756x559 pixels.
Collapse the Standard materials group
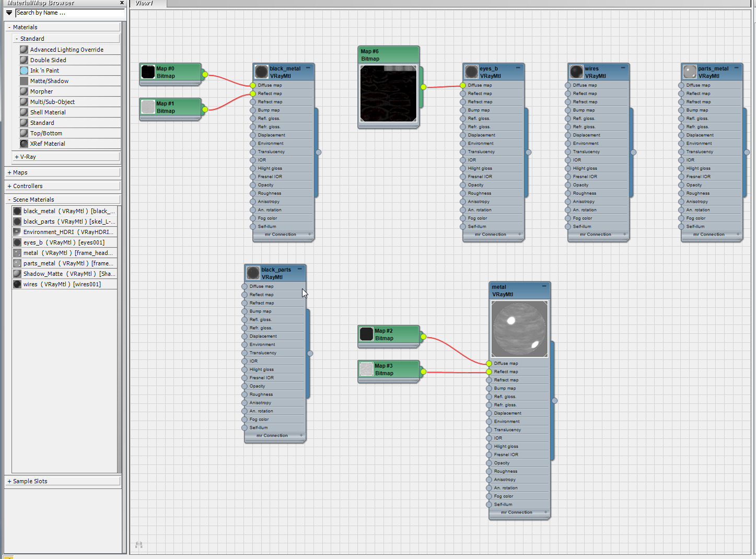(x=17, y=39)
